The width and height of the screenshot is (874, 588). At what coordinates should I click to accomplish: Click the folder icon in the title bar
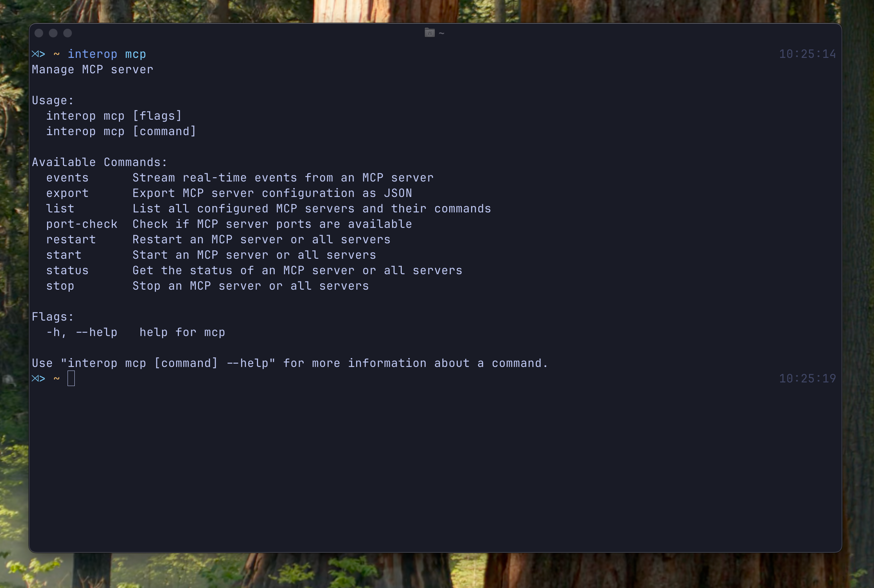(x=429, y=33)
